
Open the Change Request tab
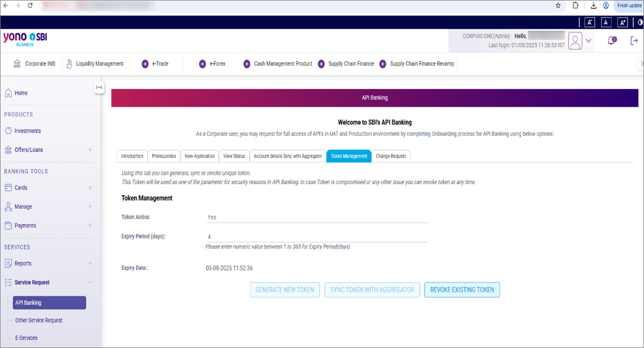click(x=391, y=156)
